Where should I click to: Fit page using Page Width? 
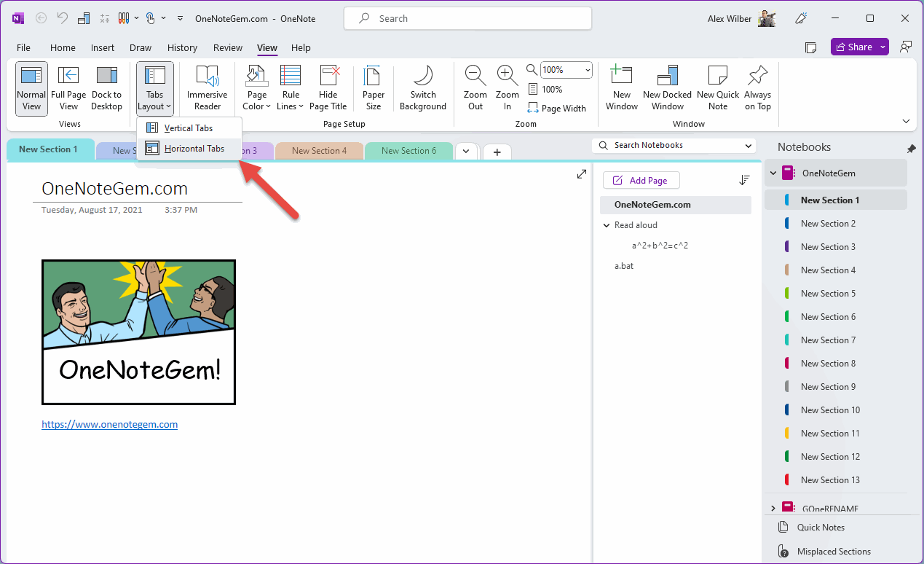coord(556,108)
